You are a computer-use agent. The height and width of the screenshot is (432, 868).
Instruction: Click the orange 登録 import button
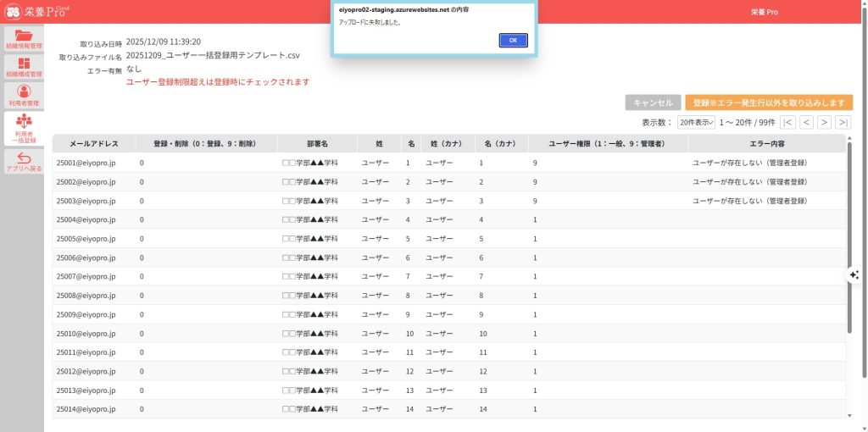pyautogui.click(x=768, y=102)
